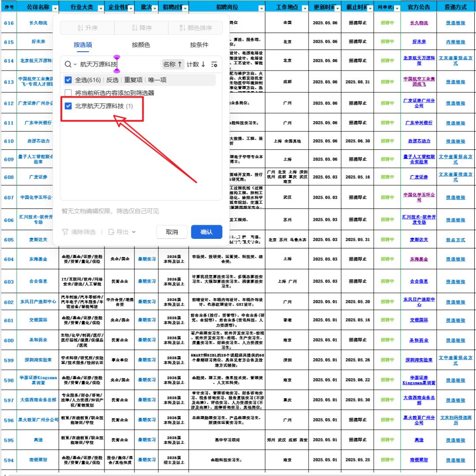The image size is (476, 476).
Task: Open 内推链接 for 好未来 row
Action: (x=455, y=42)
